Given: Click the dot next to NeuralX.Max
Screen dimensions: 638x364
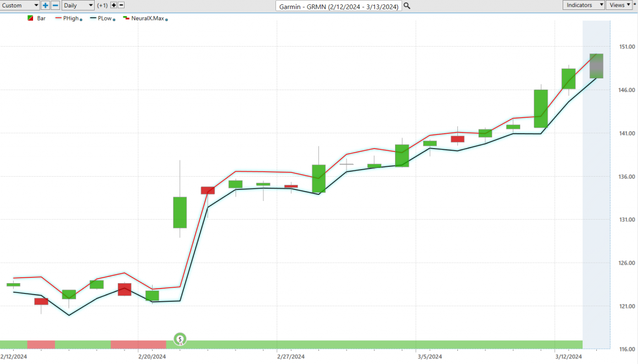Looking at the screenshot, I should tap(166, 19).
